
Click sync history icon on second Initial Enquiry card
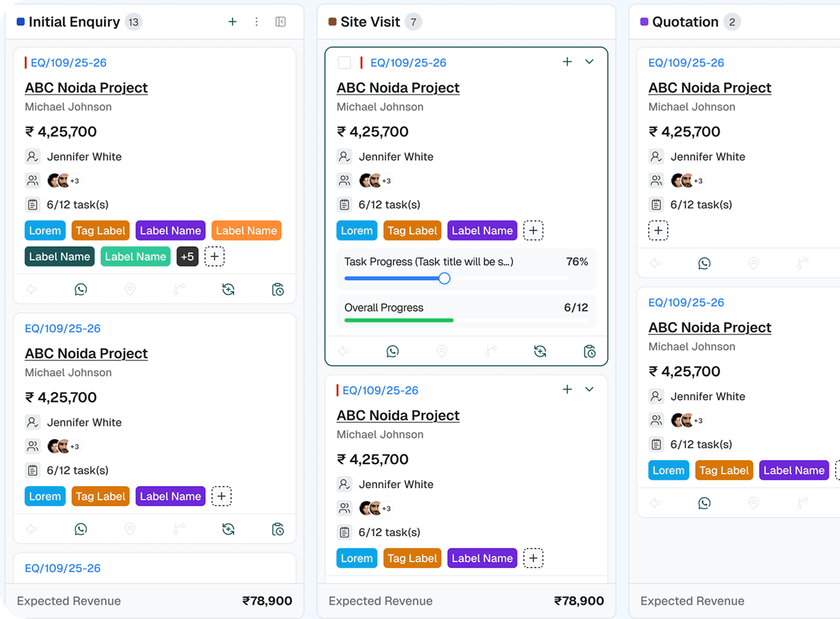pos(228,529)
